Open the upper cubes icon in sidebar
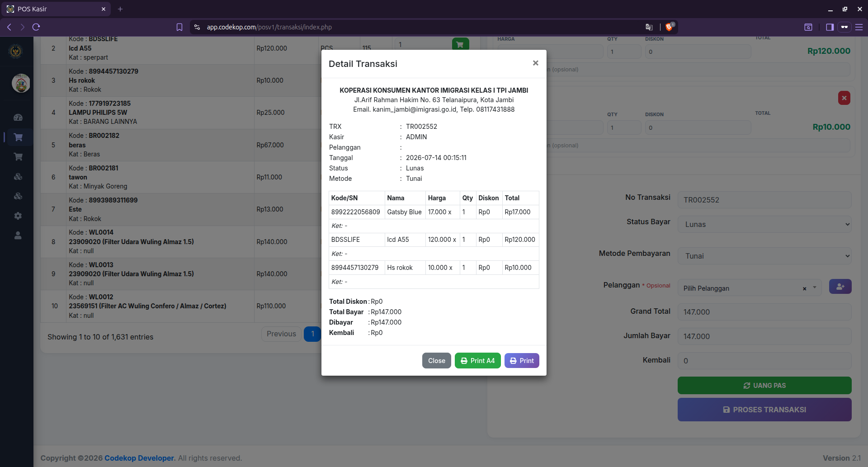Image resolution: width=868 pixels, height=467 pixels. [18, 176]
